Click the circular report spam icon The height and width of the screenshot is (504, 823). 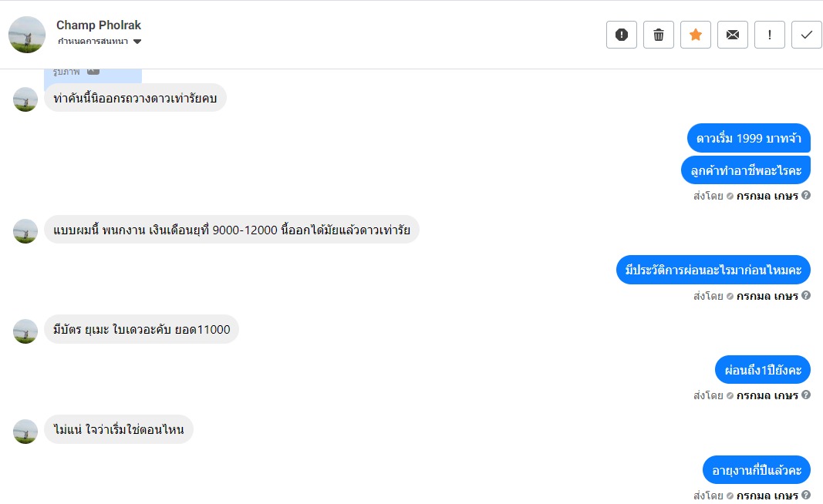tap(622, 35)
